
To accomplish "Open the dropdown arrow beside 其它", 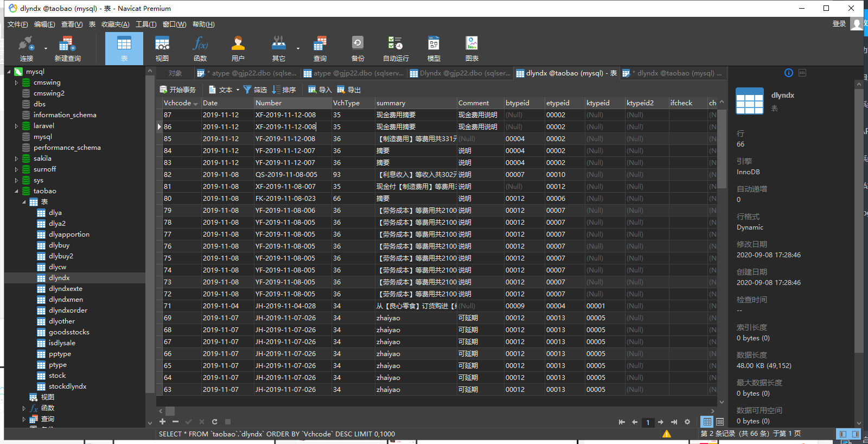I will pyautogui.click(x=298, y=49).
